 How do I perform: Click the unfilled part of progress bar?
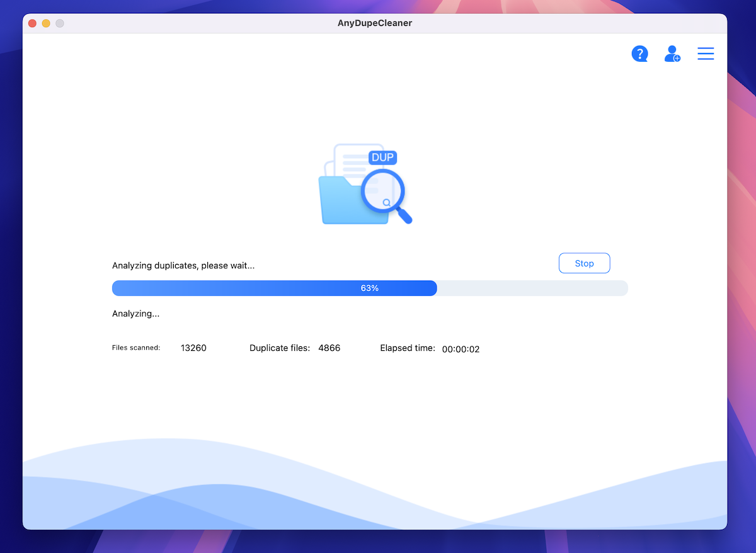pyautogui.click(x=532, y=288)
